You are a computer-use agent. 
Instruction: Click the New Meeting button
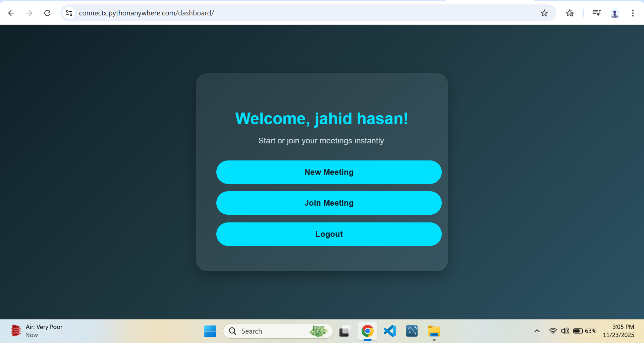(x=329, y=172)
